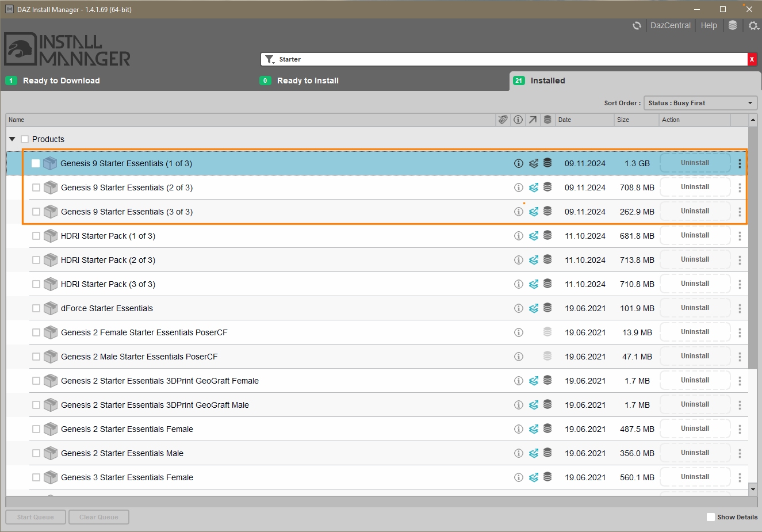Viewport: 762px width, 532px height.
Task: Click smart content icon for Genesis 9 (2 of 3)
Action: [x=534, y=187]
